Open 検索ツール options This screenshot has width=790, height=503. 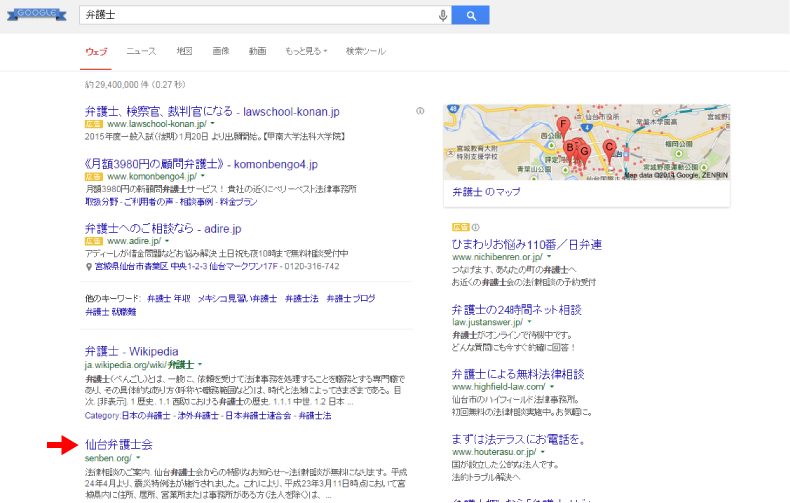pos(366,51)
